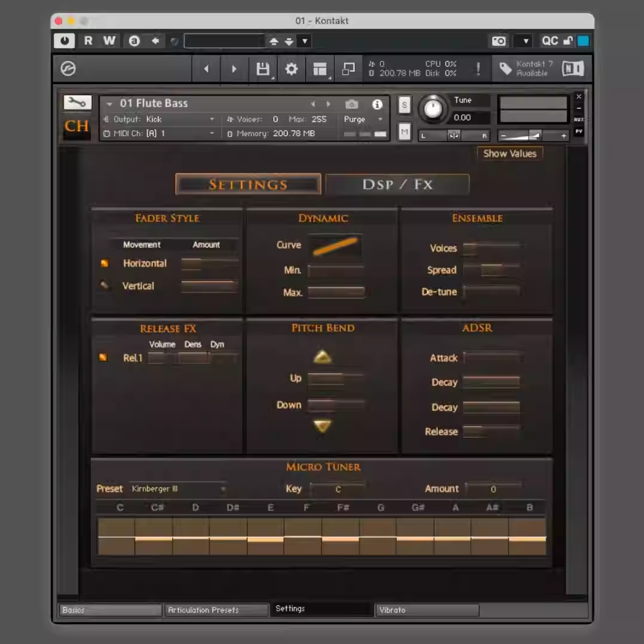Click the NI Native Instruments logo
644x644 pixels.
click(572, 69)
